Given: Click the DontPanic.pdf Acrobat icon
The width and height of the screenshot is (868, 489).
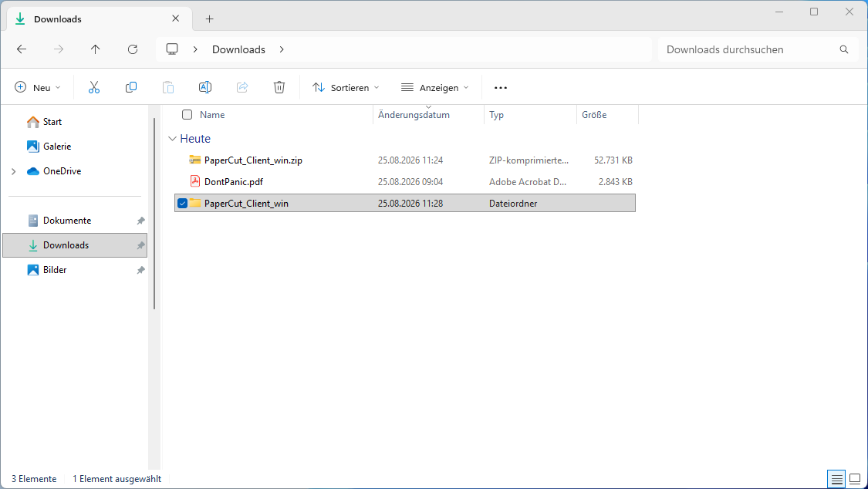Looking at the screenshot, I should click(x=195, y=181).
